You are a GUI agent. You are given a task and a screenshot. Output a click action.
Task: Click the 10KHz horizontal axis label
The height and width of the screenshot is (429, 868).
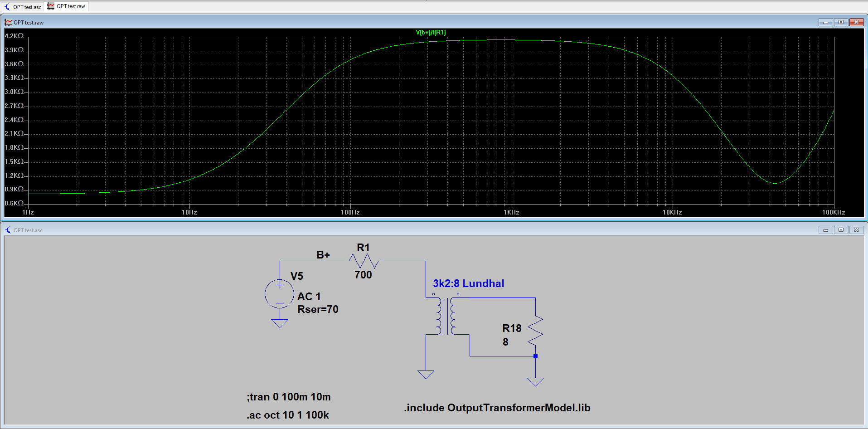[673, 212]
